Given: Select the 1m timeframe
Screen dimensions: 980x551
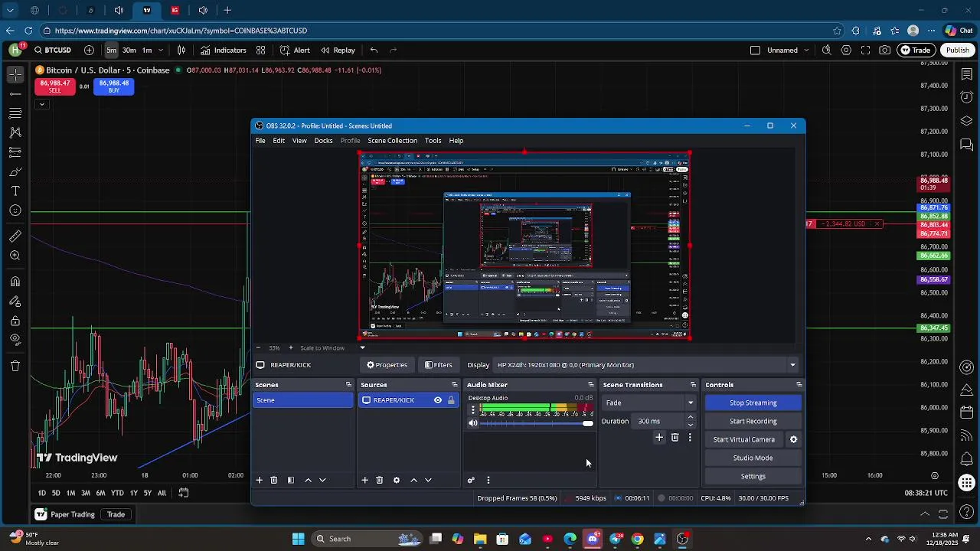Looking at the screenshot, I should point(146,51).
